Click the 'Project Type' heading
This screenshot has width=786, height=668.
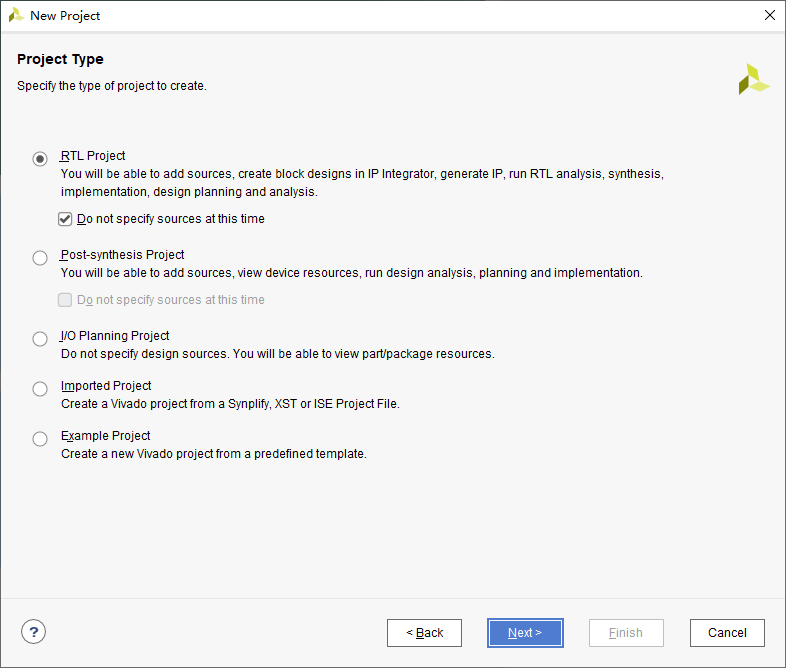60,59
